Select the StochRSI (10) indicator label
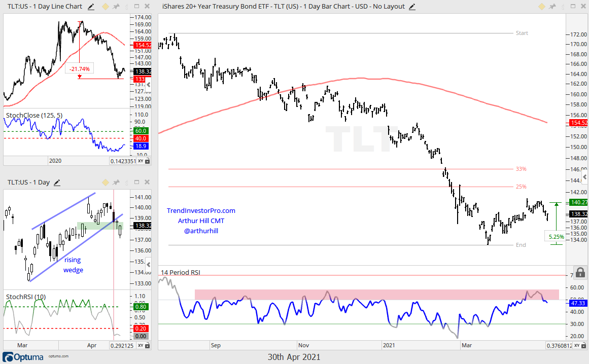The height and width of the screenshot is (364, 589). (x=26, y=297)
